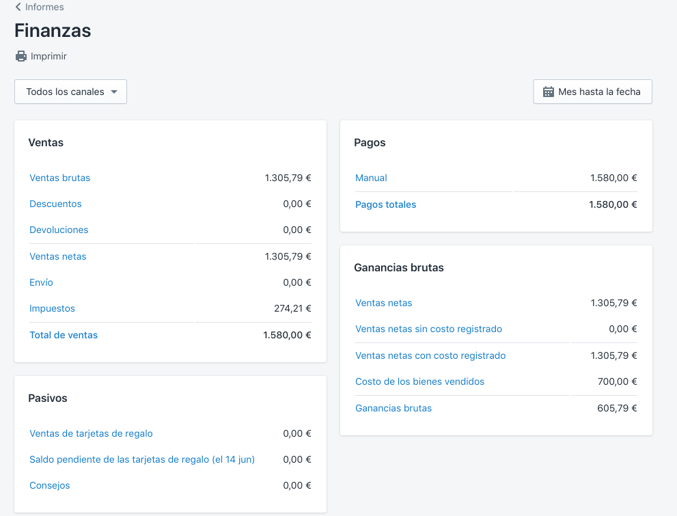Click the printer icon
The height and width of the screenshot is (516, 677).
coord(21,57)
